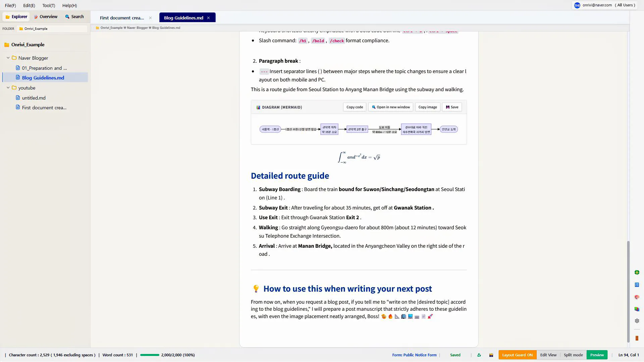Click the Onrivi_Example root folder icon

click(x=7, y=45)
